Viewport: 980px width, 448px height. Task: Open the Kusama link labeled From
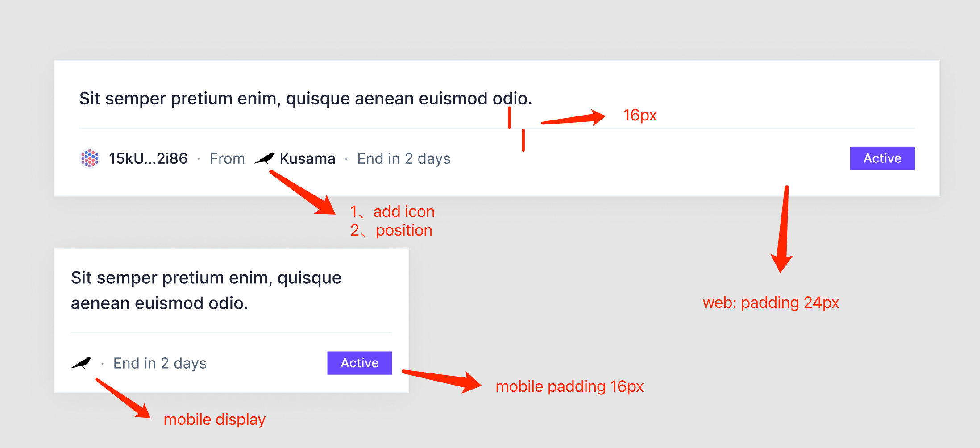click(307, 158)
